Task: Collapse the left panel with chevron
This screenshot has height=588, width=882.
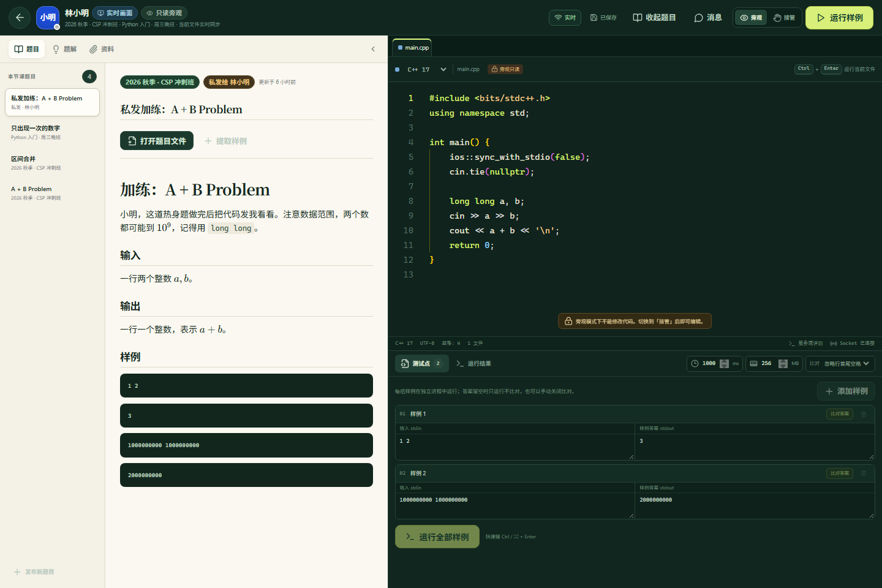Action: pos(373,49)
